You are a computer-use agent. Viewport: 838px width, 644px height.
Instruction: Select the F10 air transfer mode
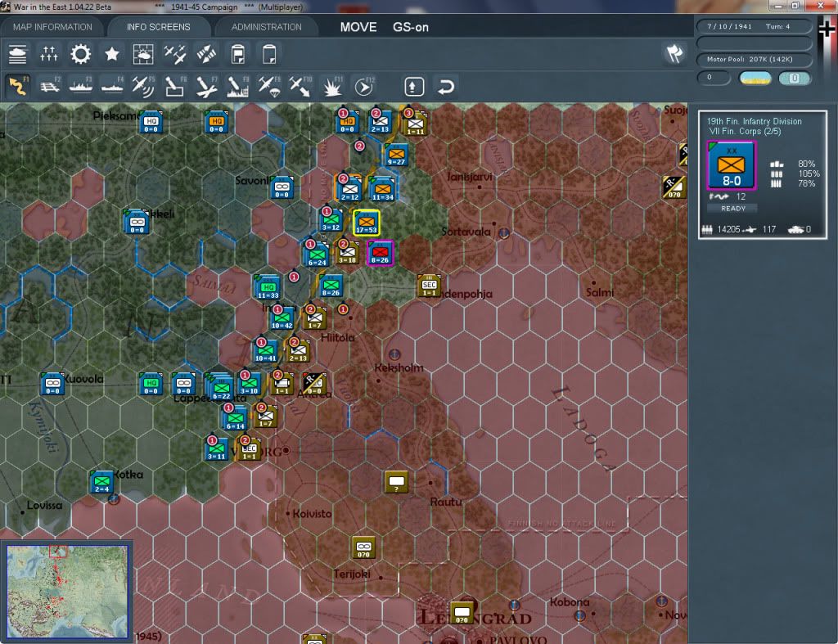point(300,86)
